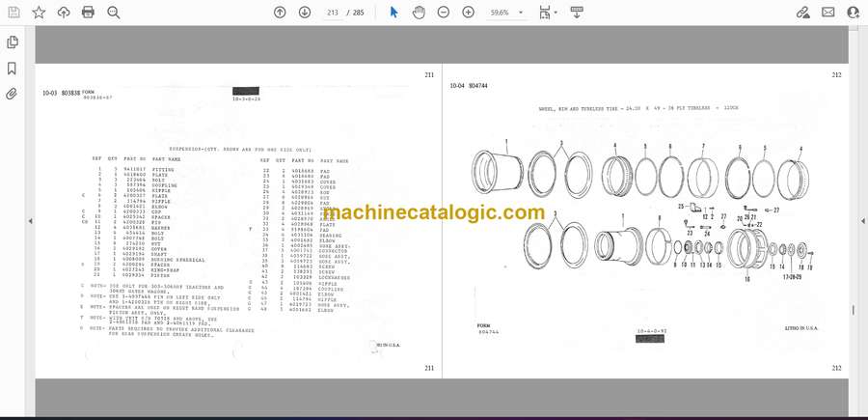This screenshot has width=868, height=420.
Task: Upload the file to cloud storage
Action: (64, 13)
